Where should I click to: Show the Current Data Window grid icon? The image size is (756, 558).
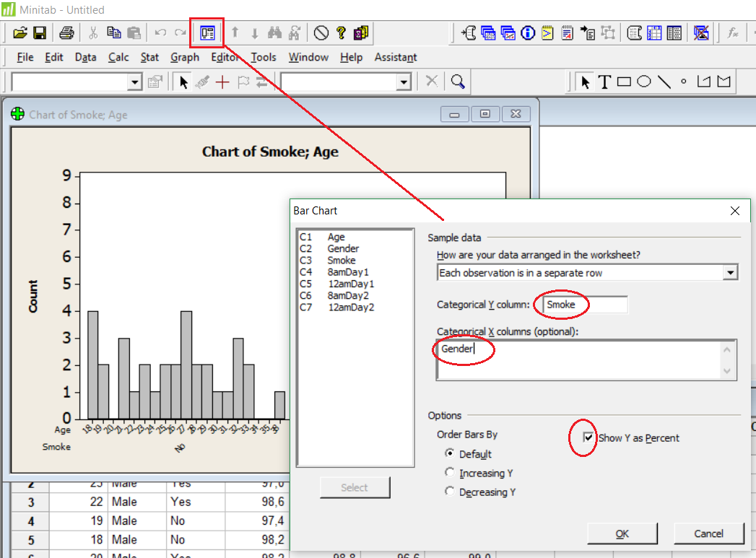pyautogui.click(x=654, y=32)
